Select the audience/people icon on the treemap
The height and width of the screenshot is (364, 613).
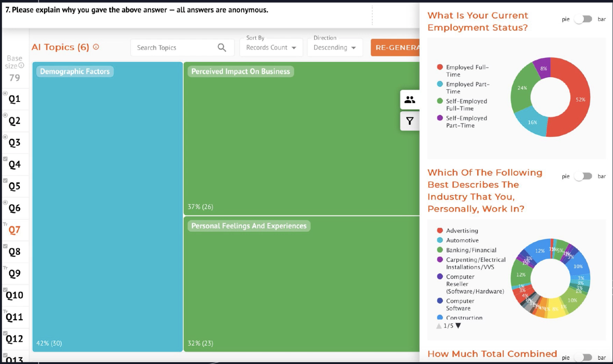pos(410,99)
